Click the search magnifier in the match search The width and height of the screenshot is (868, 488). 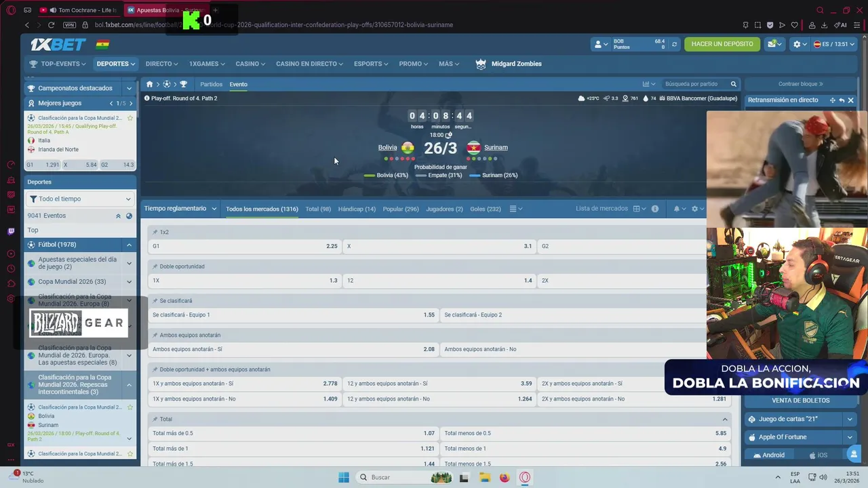(733, 84)
